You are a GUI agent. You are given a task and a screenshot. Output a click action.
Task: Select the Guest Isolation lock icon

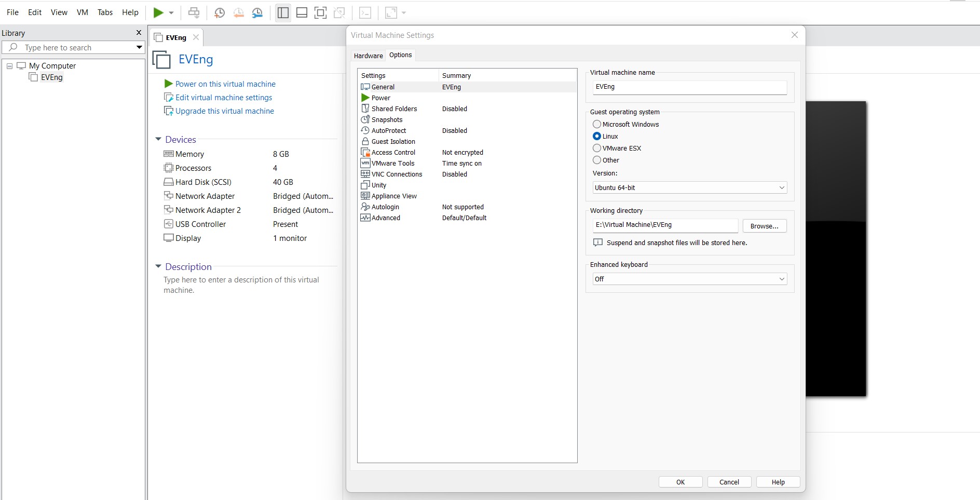(x=365, y=141)
